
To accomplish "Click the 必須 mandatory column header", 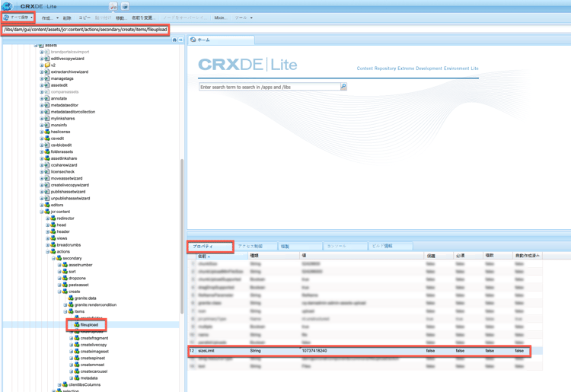I will point(468,256).
